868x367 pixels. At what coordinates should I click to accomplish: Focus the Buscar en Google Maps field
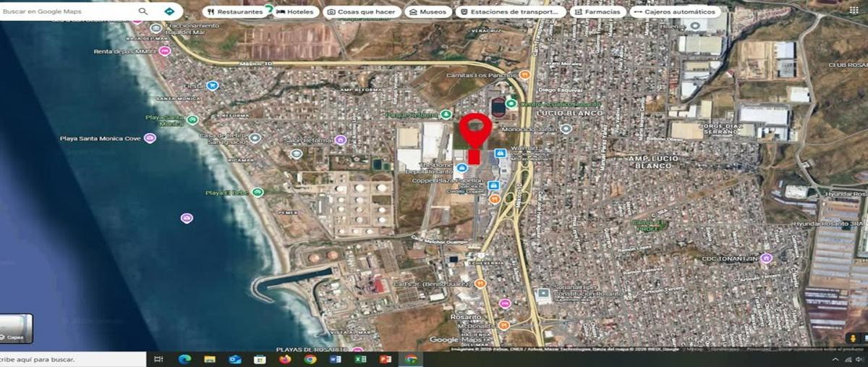tap(69, 12)
